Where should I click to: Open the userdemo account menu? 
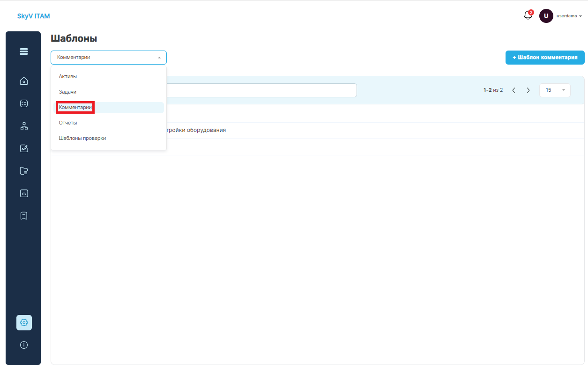[x=561, y=16]
